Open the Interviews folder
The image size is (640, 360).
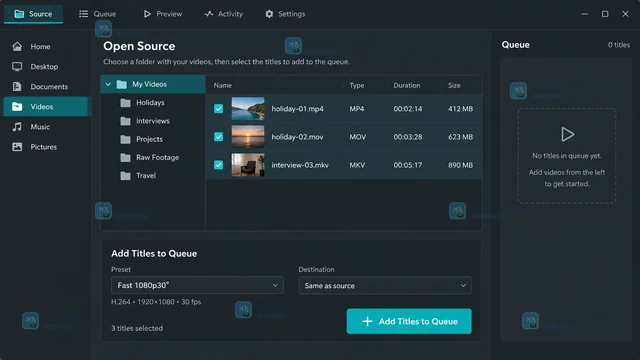153,121
